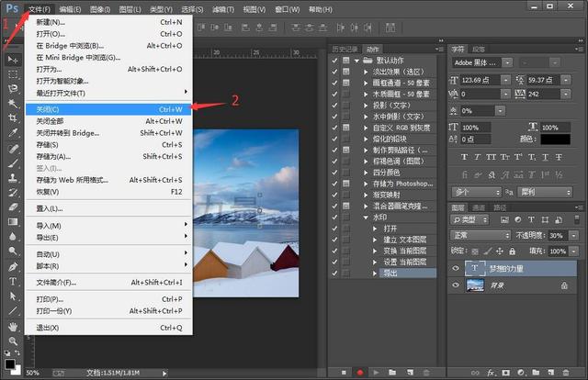The height and width of the screenshot is (380, 588).
Task: Toggle dialog box icon for 淡出效果（选区）
Action: [x=346, y=72]
